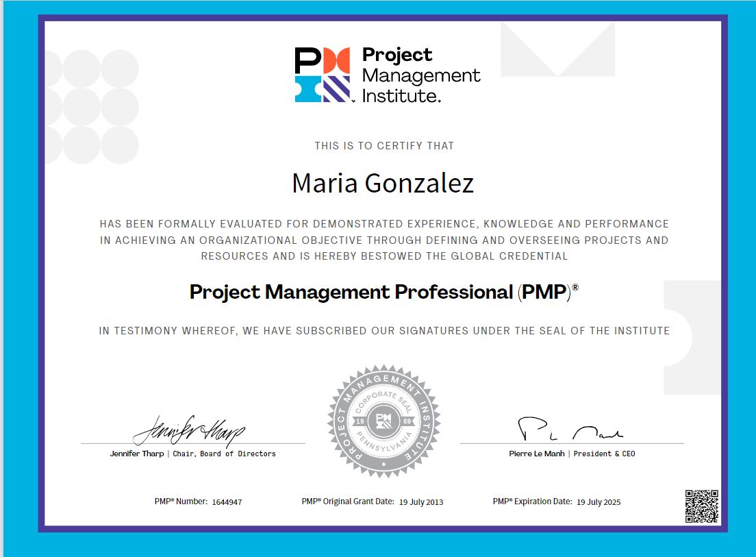This screenshot has width=756, height=557.
Task: Click the line starting "IN ACHIEVING AN ORGANIZATIONAL"
Action: point(384,240)
